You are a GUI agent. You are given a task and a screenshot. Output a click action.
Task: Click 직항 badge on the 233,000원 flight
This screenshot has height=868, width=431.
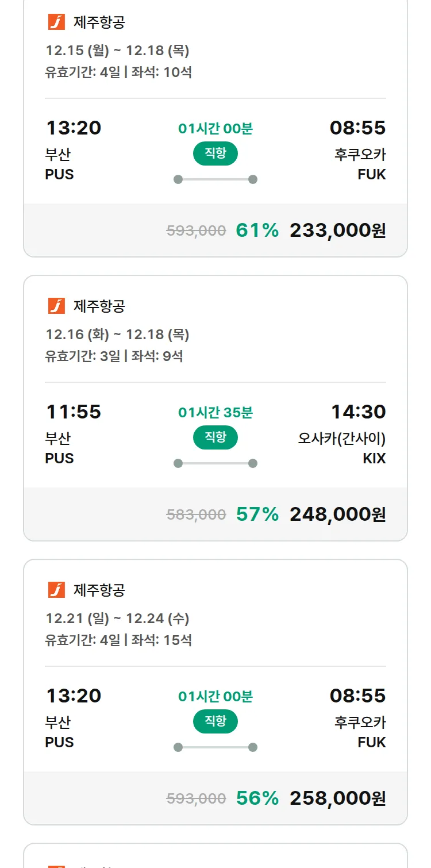point(215,153)
